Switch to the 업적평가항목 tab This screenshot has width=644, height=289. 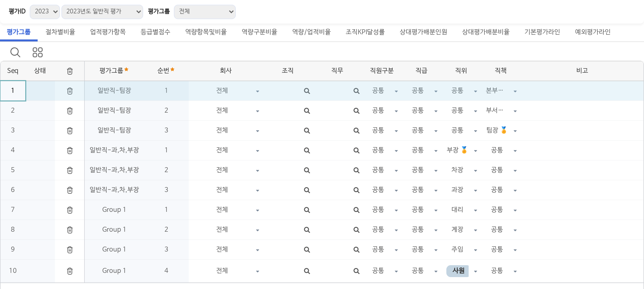coord(108,32)
